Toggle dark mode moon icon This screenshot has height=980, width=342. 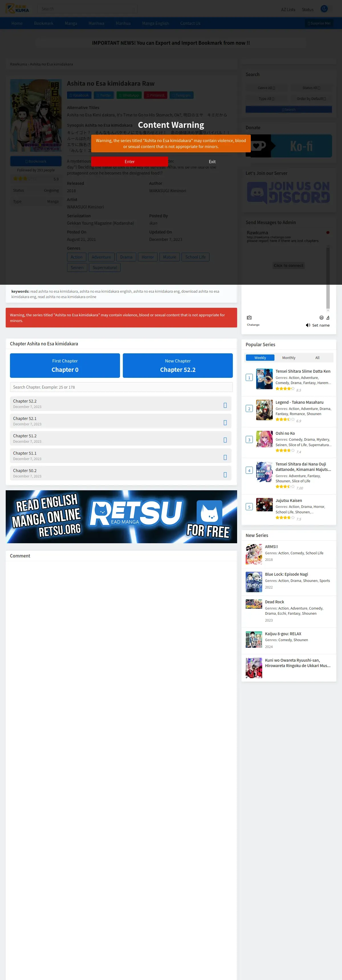pos(324,8)
